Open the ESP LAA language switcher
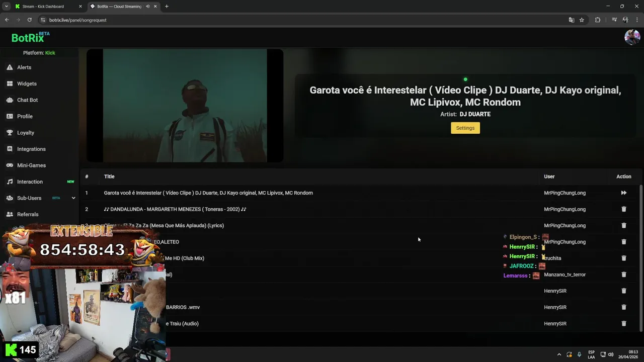Screen dimensions: 644x362 (x=592, y=354)
